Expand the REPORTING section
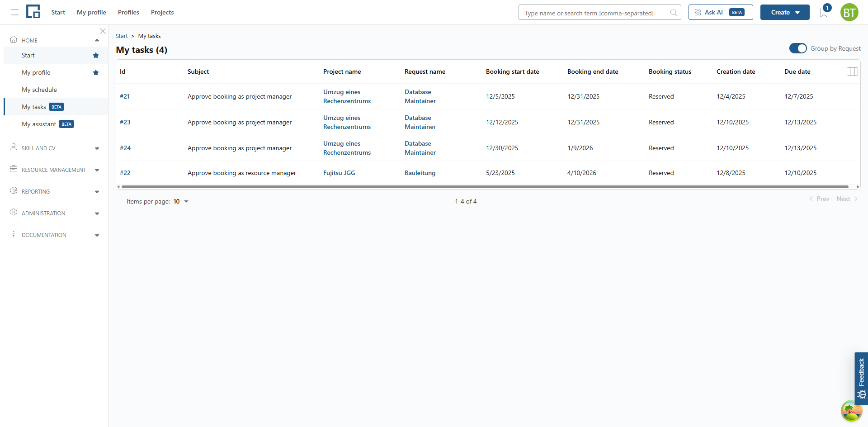This screenshot has width=868, height=427. (x=97, y=192)
